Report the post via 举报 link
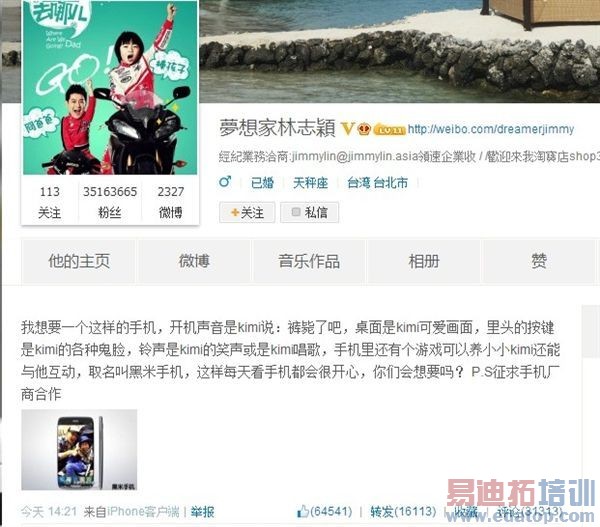 [x=202, y=512]
